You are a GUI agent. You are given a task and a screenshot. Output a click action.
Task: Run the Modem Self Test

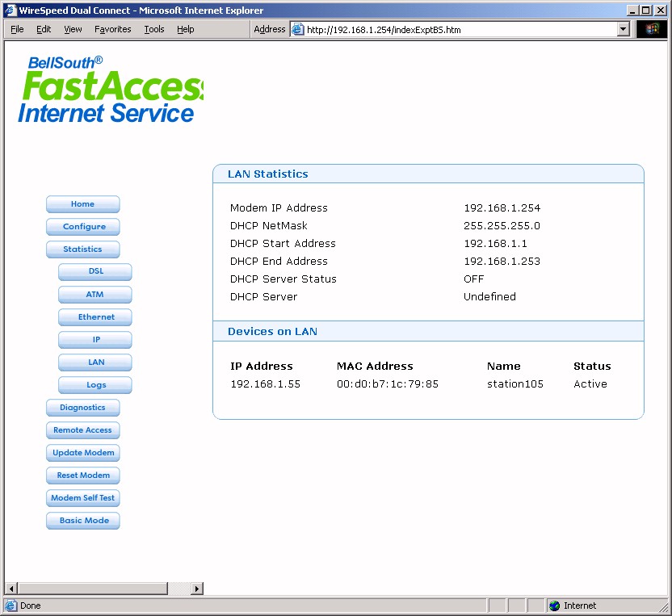pyautogui.click(x=82, y=498)
